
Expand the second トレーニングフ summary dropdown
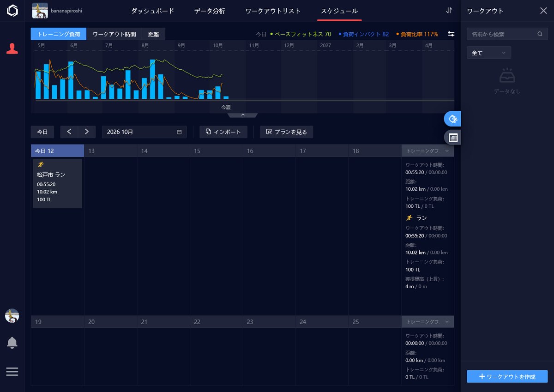tap(428, 322)
